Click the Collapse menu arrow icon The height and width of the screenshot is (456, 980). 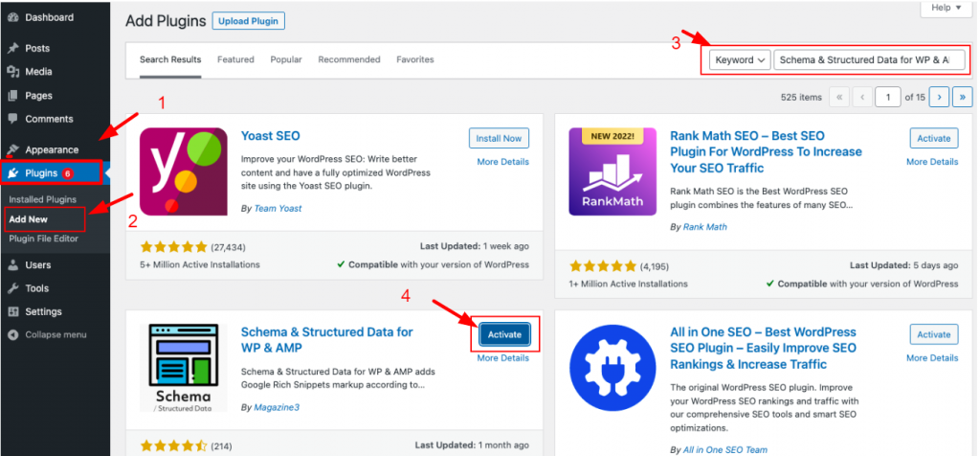[12, 334]
